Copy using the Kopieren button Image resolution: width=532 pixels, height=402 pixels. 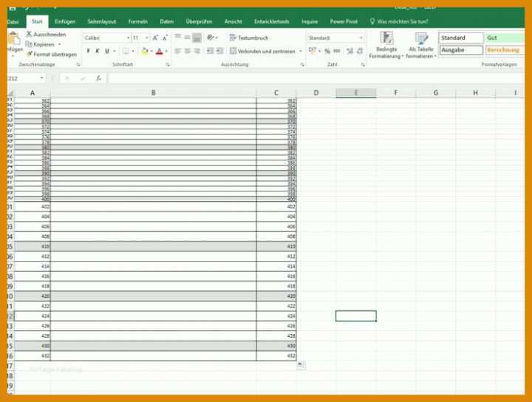pos(40,44)
